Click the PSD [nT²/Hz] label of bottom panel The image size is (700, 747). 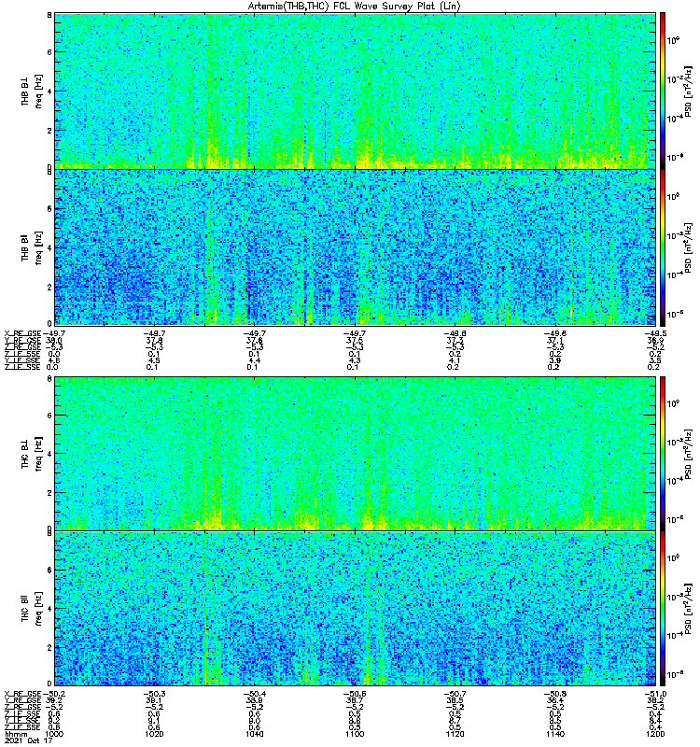(688, 609)
